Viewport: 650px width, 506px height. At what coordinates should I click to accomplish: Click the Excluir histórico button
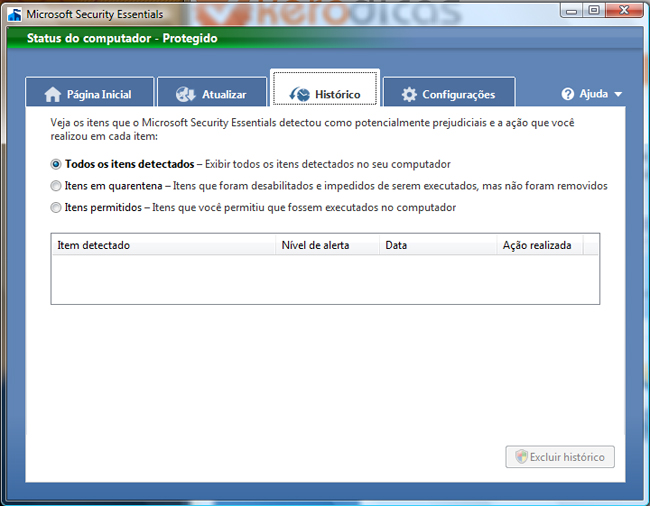coord(560,457)
